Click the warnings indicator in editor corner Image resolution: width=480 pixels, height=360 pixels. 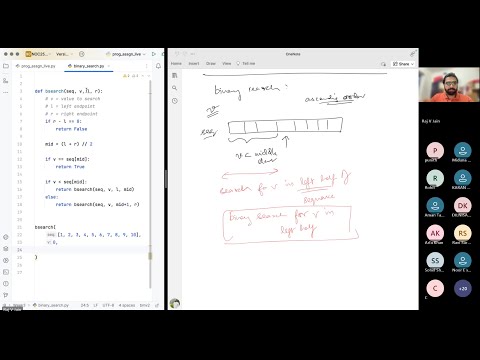point(131,76)
